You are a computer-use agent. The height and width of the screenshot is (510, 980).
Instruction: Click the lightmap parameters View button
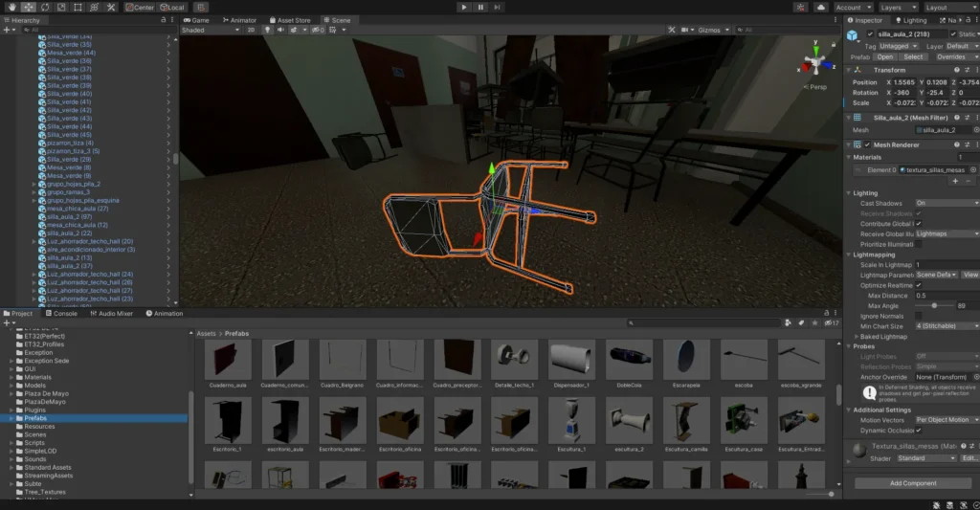(970, 275)
